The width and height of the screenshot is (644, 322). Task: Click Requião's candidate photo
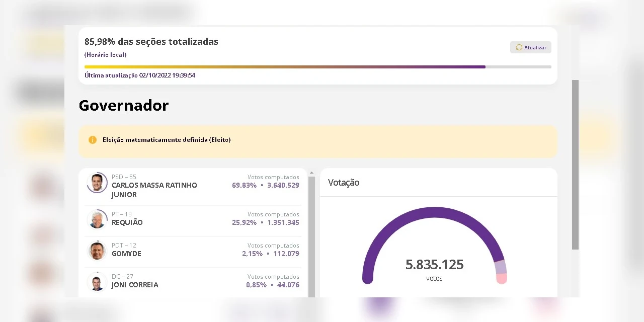click(97, 219)
